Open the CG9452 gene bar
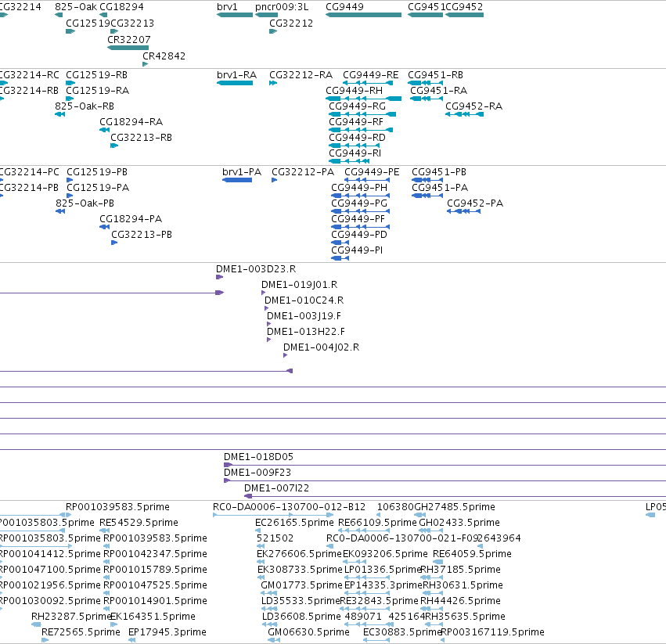 click(x=464, y=15)
